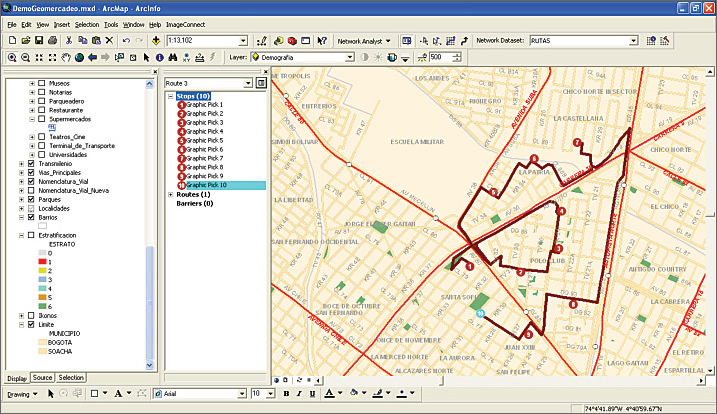Undo the last action

pos(126,41)
